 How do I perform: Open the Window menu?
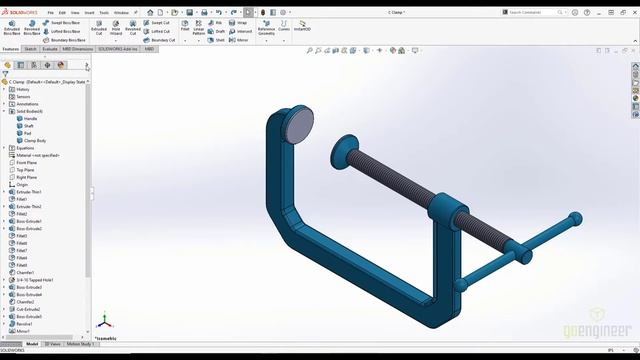[x=121, y=13]
